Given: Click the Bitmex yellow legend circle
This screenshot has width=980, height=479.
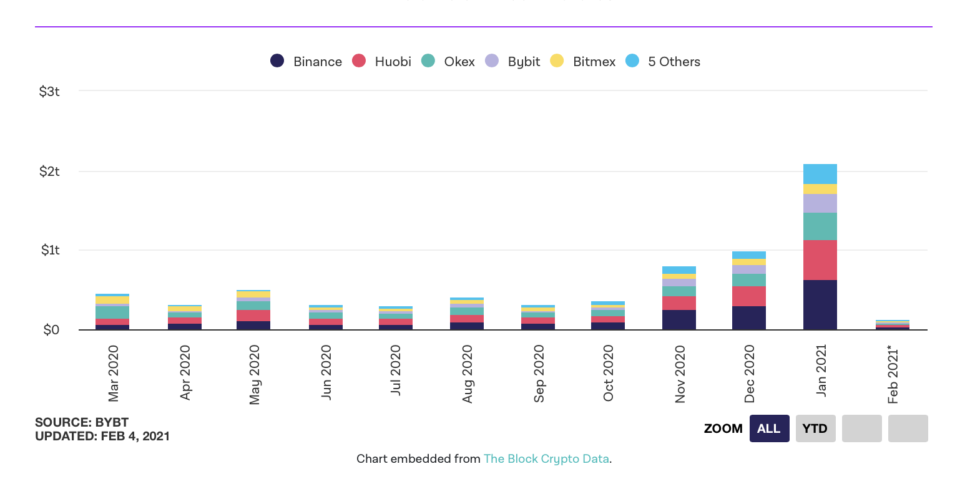Looking at the screenshot, I should (557, 60).
